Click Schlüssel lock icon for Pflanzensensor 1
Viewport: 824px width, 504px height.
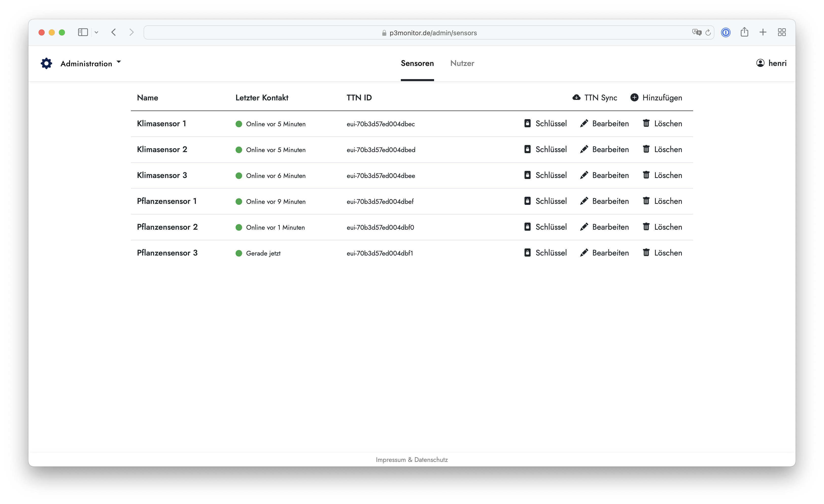point(527,201)
